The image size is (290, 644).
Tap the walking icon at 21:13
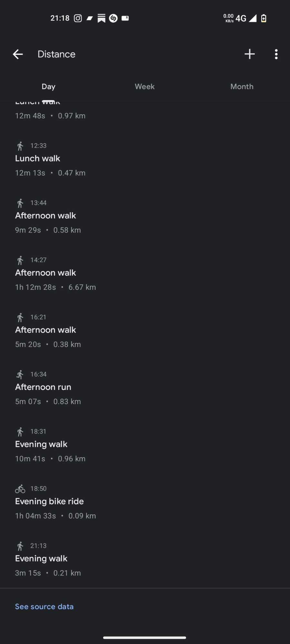click(x=20, y=546)
